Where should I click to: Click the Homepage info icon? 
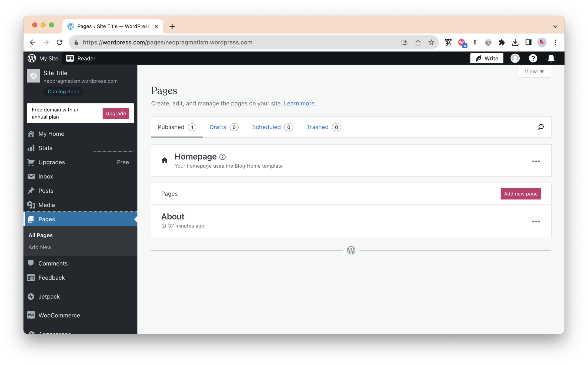pyautogui.click(x=222, y=157)
